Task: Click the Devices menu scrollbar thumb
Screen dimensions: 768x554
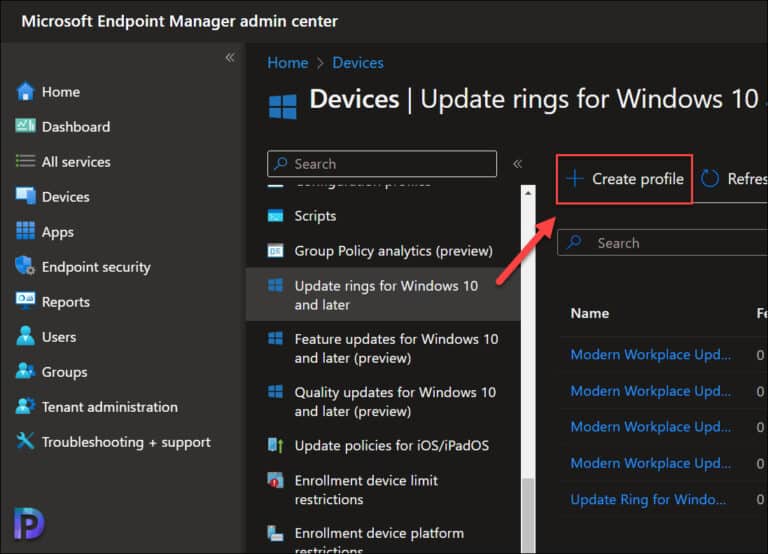Action: [528, 516]
